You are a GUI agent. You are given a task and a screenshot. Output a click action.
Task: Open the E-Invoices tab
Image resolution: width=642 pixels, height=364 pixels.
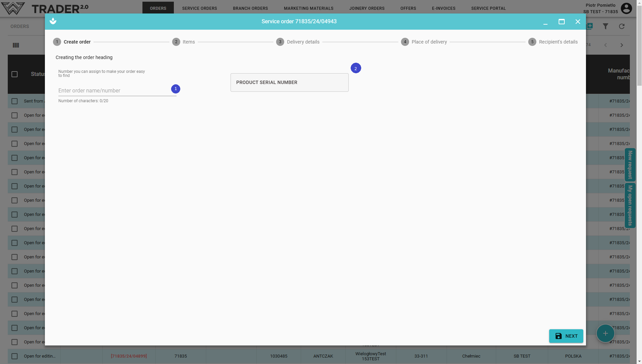pos(444,8)
